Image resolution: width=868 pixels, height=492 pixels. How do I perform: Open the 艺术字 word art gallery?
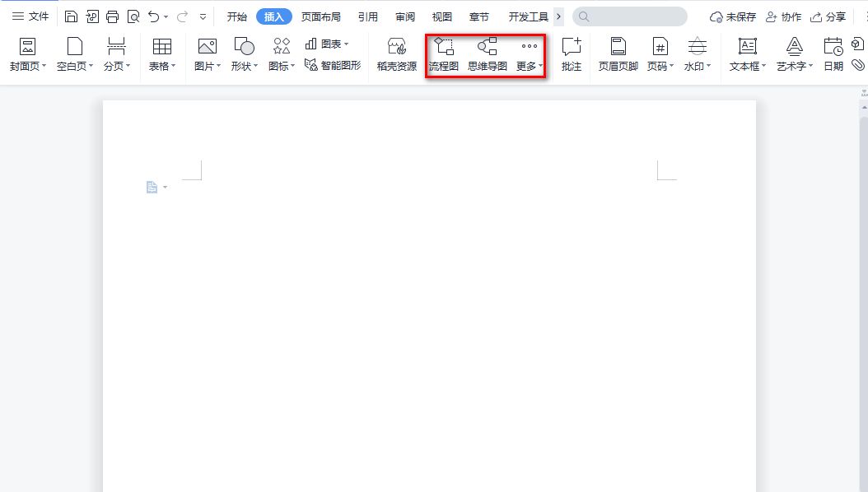click(x=795, y=54)
